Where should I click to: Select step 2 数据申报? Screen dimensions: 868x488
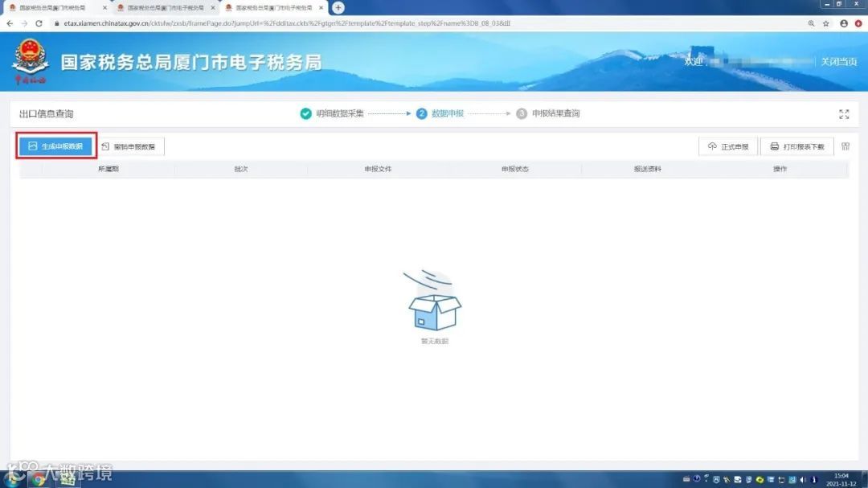pos(440,113)
